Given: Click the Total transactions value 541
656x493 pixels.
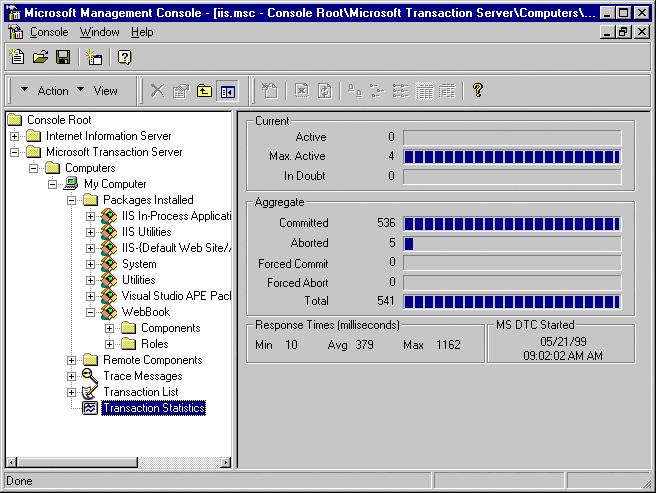Looking at the screenshot, I should tap(385, 301).
